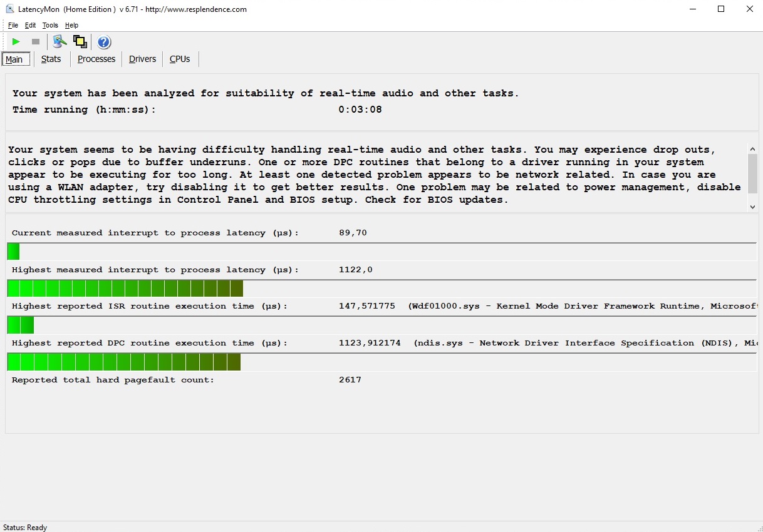Stop monitoring with the gray stop icon
This screenshot has height=532, width=763.
pos(36,42)
